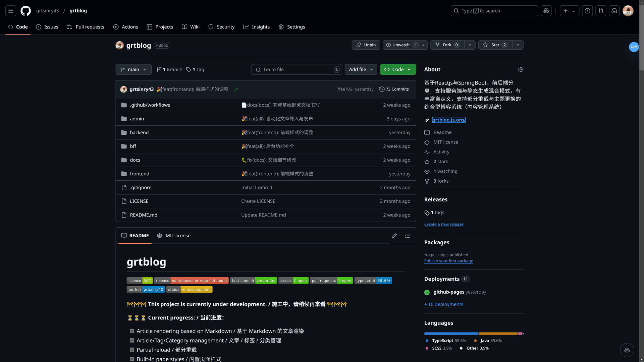644x362 pixels.
Task: Open About settings gear icon
Action: [521, 69]
